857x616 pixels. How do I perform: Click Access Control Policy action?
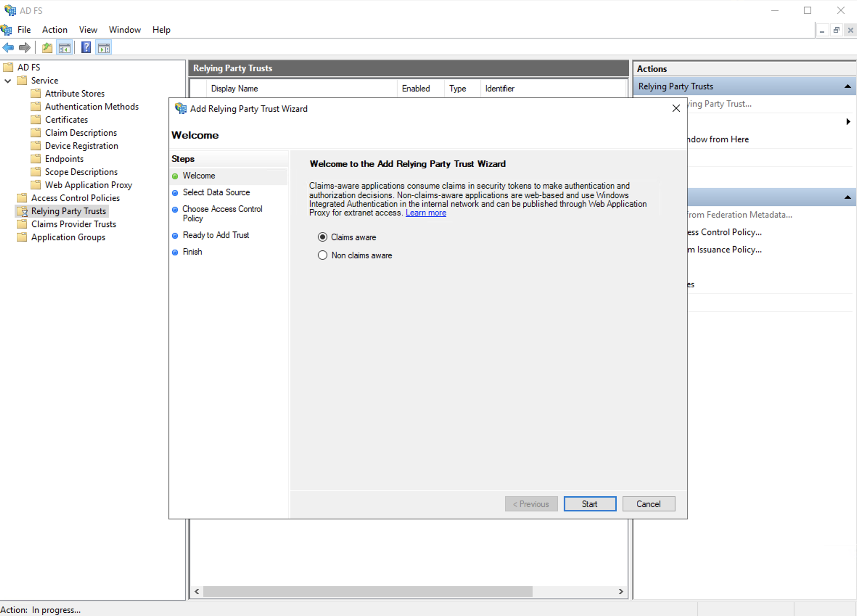pyautogui.click(x=724, y=232)
